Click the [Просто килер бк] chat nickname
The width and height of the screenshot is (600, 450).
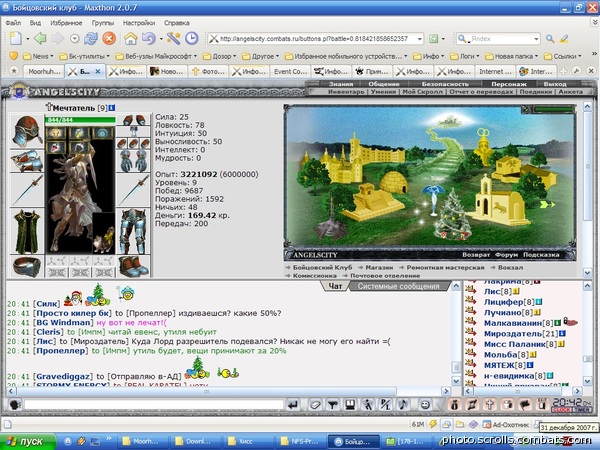tap(72, 313)
